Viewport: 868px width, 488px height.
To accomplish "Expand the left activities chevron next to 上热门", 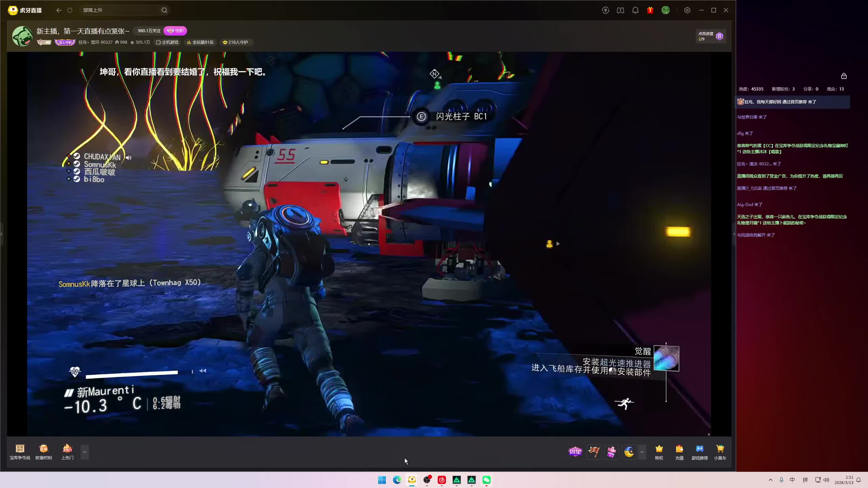I will point(85,452).
